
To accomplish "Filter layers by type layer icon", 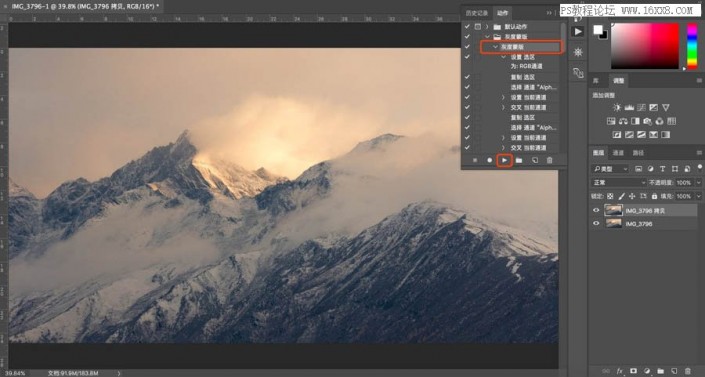I will (663, 169).
